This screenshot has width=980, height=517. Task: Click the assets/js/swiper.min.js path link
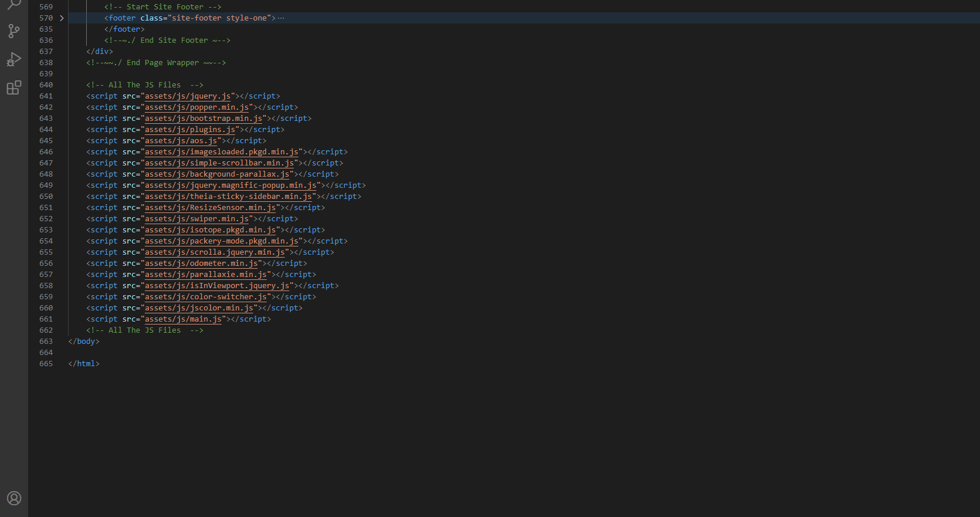coord(196,219)
